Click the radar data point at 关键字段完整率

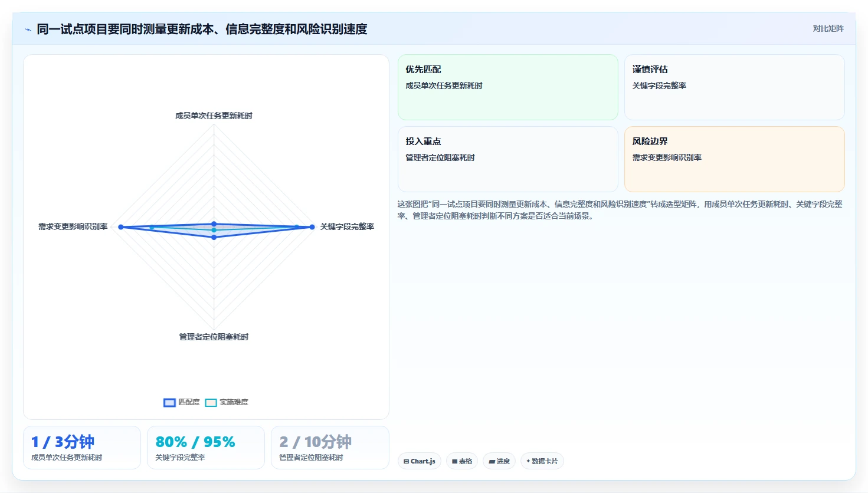tap(312, 227)
